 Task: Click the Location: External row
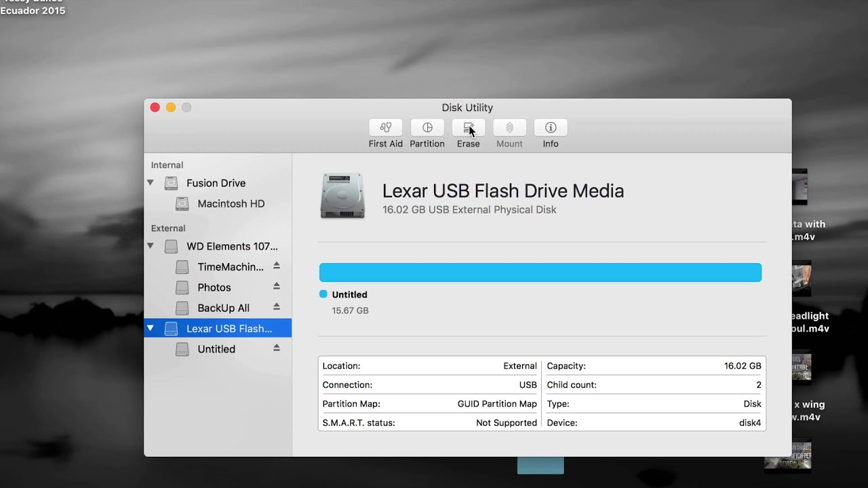pos(429,366)
